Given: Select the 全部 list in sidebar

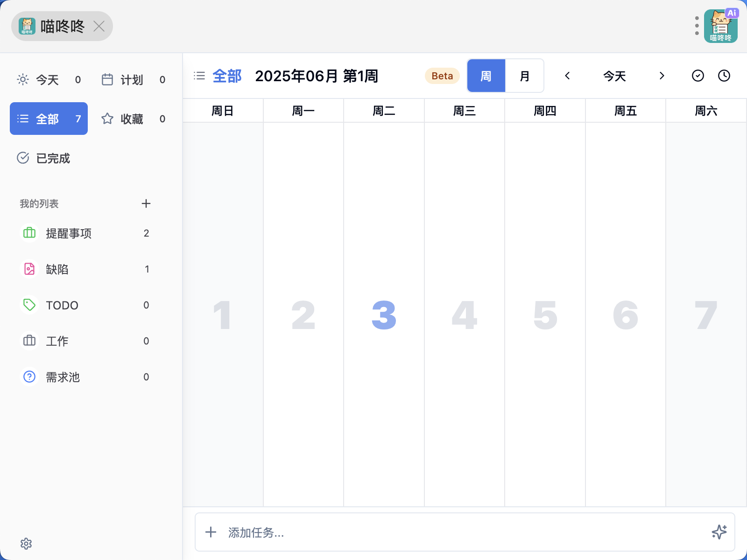Looking at the screenshot, I should pyautogui.click(x=49, y=119).
